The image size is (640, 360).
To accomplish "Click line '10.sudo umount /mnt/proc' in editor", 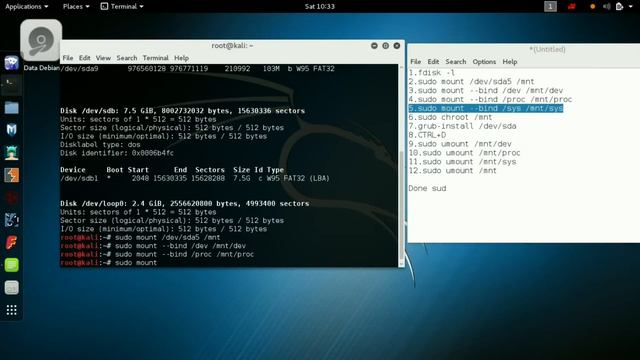I will (464, 153).
